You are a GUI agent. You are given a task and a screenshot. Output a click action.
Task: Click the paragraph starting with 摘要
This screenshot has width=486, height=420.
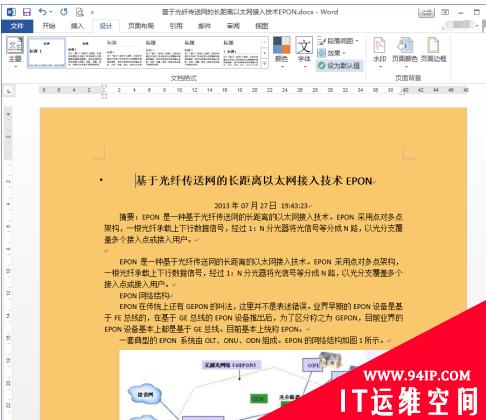click(253, 228)
